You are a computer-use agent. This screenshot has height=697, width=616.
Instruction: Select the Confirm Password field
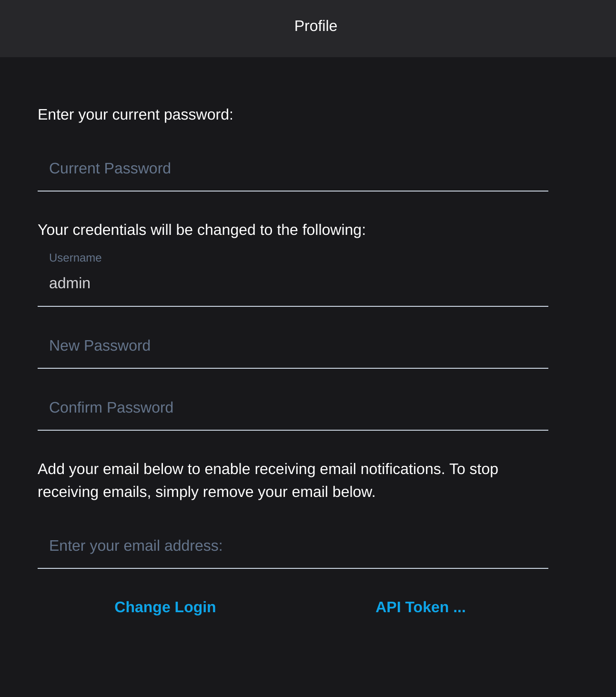coord(293,408)
